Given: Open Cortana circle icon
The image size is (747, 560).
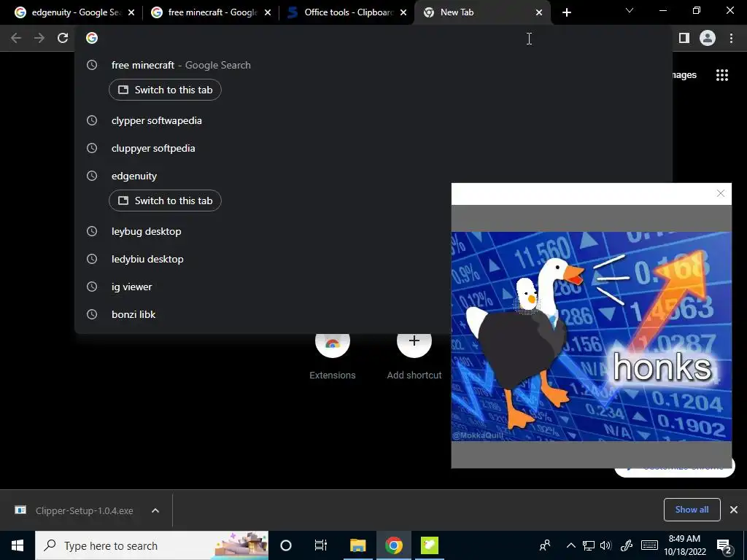Looking at the screenshot, I should pyautogui.click(x=286, y=545).
